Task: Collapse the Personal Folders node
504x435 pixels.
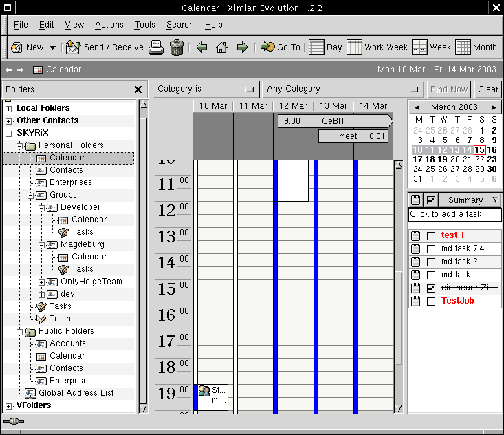Action: (x=20, y=146)
